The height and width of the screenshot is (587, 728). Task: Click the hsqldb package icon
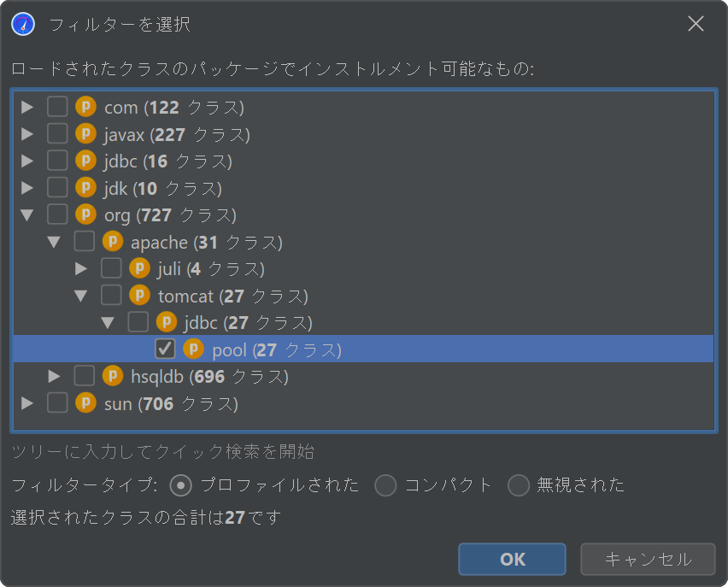pos(113,376)
